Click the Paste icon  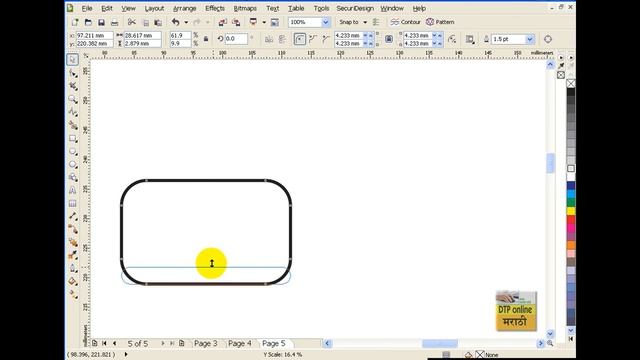coord(158,22)
